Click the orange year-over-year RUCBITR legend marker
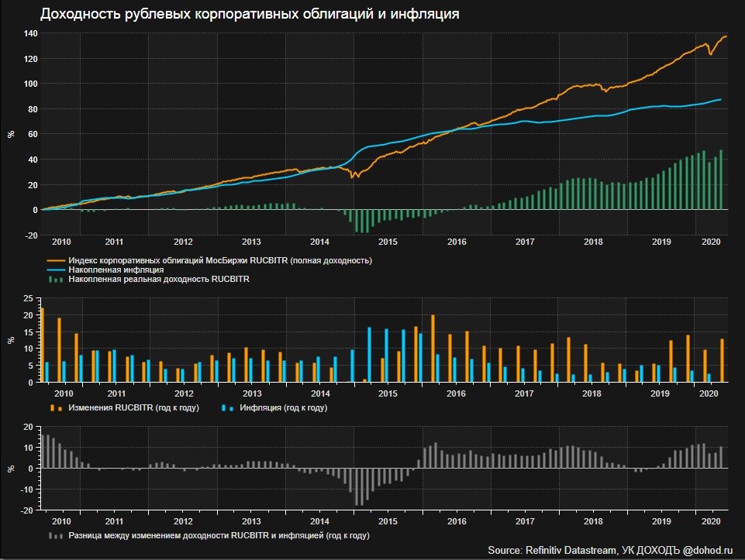Viewport: 745px width, 560px height. [56, 407]
